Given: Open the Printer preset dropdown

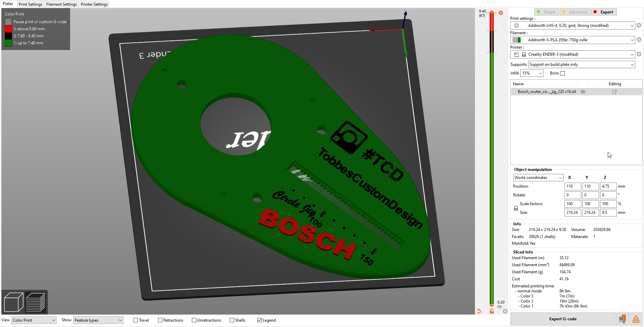Looking at the screenshot, I should (x=573, y=54).
